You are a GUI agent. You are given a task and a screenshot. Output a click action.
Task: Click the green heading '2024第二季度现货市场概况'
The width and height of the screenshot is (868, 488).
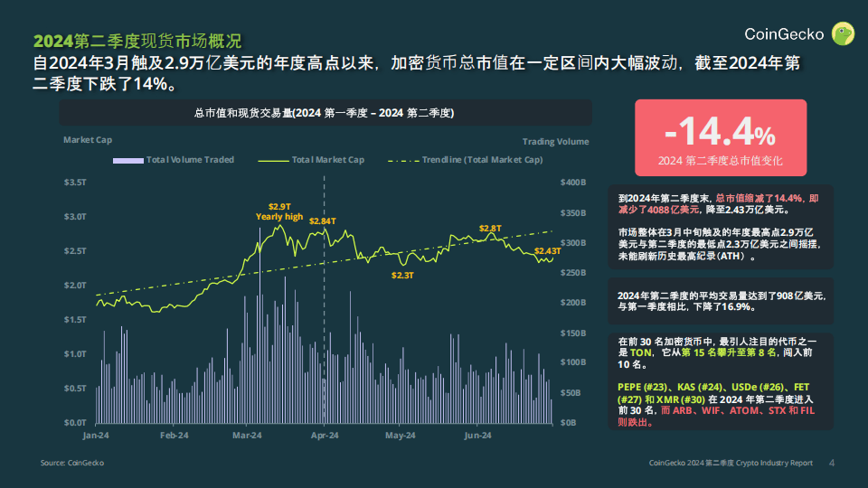137,41
